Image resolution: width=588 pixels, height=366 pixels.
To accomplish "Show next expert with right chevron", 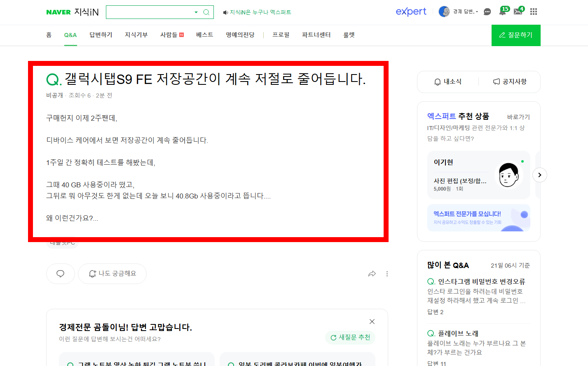I will click(540, 175).
